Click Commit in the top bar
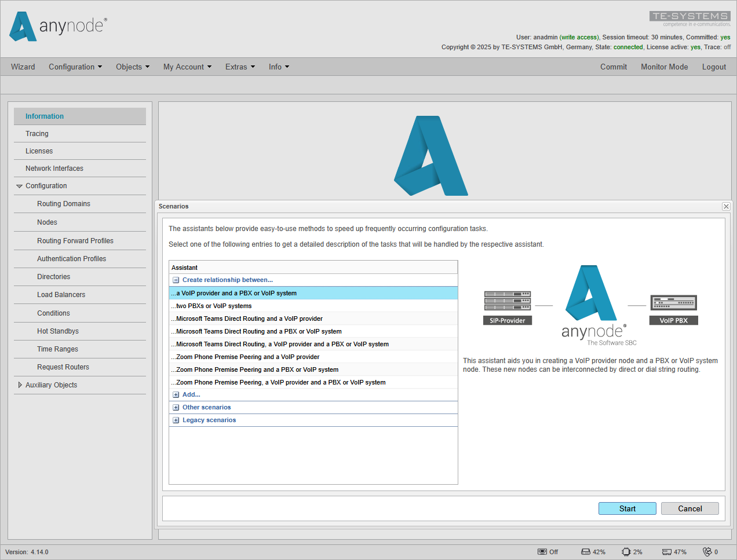Image resolution: width=737 pixels, height=560 pixels. 614,67
